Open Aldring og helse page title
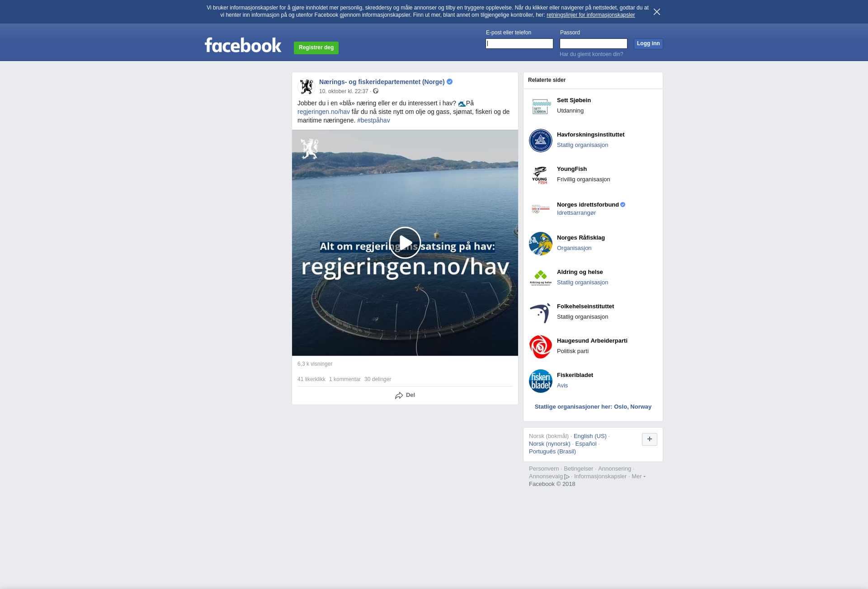 580,272
